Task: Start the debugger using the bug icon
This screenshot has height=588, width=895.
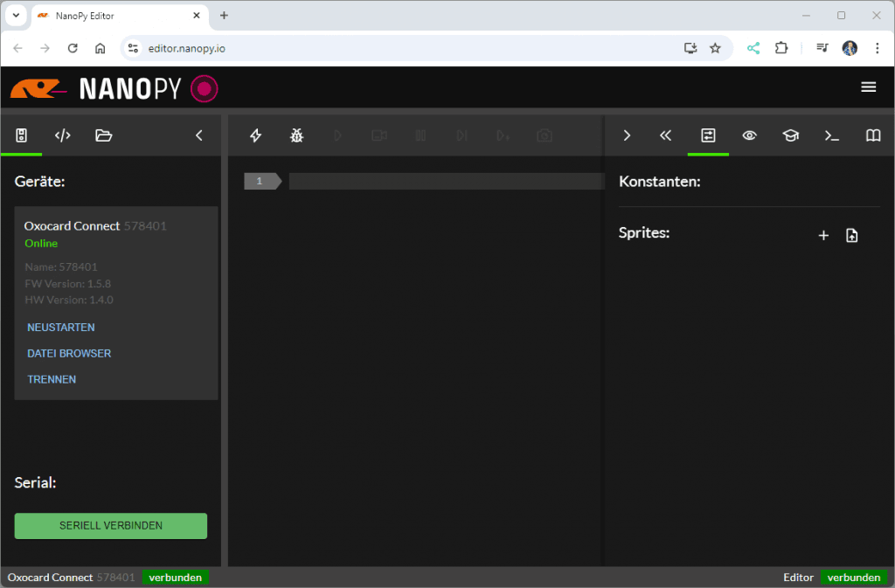Action: tap(296, 135)
